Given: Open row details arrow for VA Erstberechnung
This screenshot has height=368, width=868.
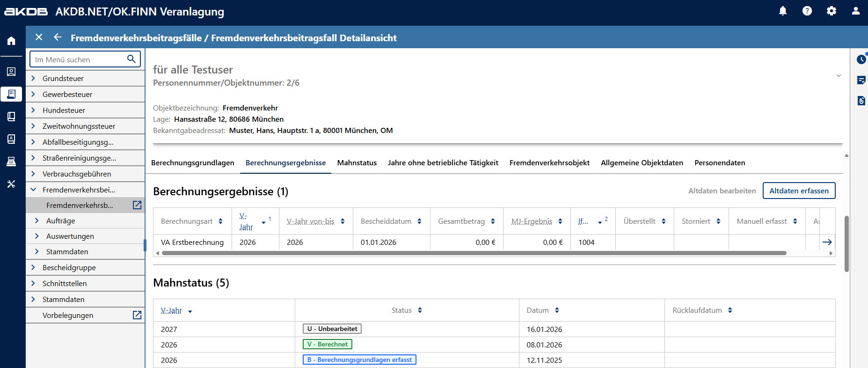Looking at the screenshot, I should tap(827, 242).
